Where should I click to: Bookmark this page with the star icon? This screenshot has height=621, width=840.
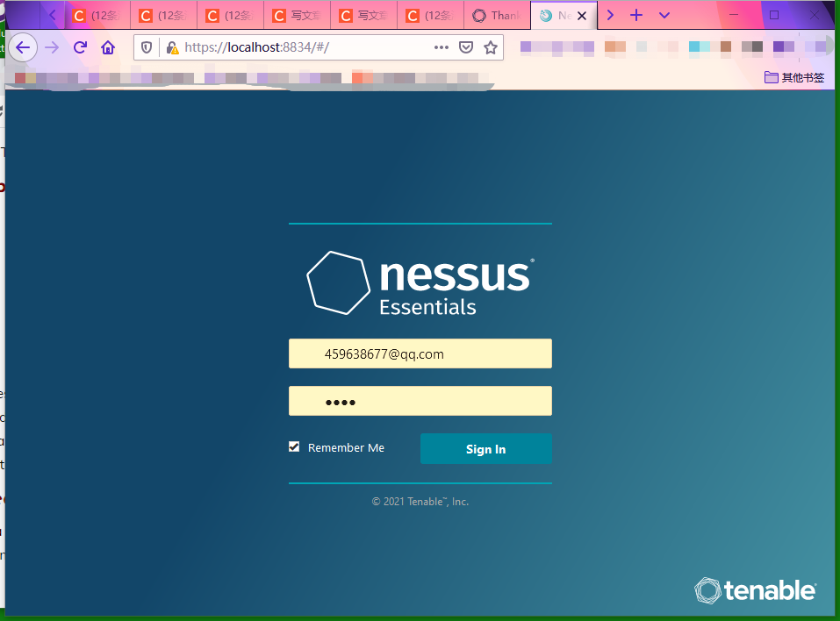[x=491, y=47]
